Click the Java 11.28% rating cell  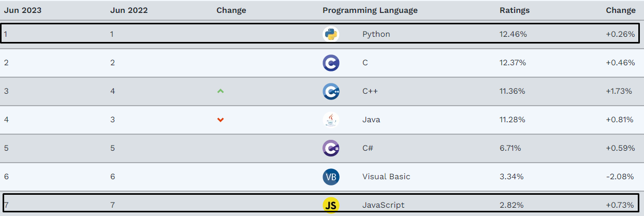(513, 120)
